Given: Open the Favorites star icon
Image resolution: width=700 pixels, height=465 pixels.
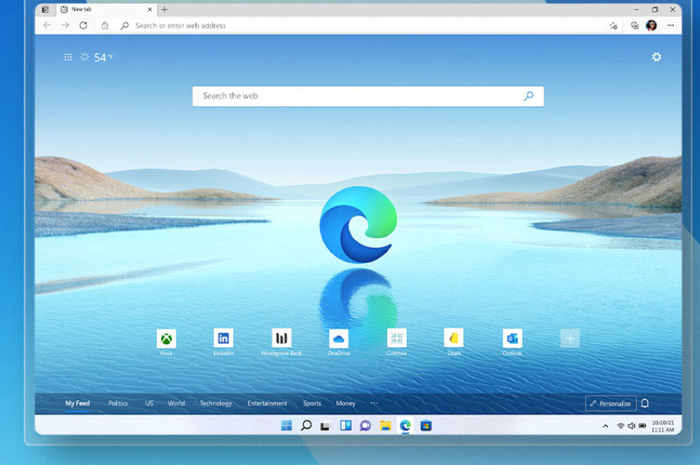Looking at the screenshot, I should tap(613, 25).
